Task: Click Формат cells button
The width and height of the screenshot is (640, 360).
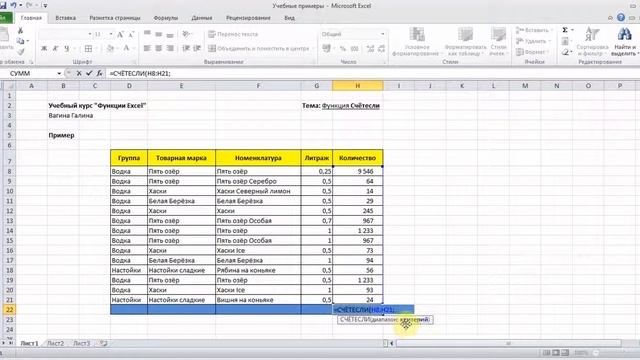Action: pos(532,52)
